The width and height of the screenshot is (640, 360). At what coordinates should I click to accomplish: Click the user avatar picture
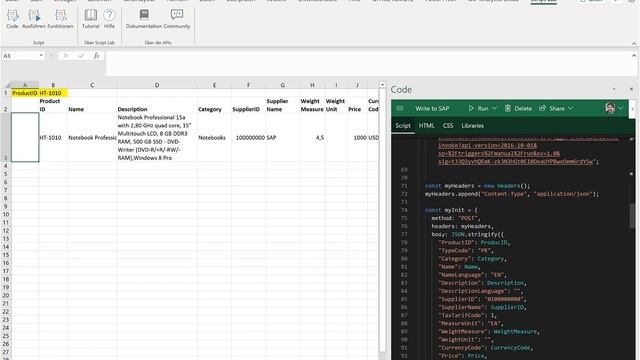(x=610, y=108)
